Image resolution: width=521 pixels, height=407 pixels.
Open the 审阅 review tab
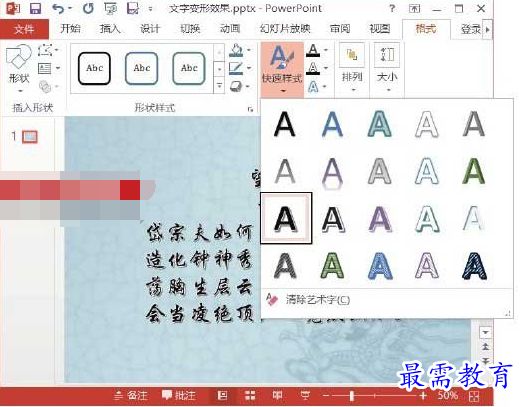(340, 29)
